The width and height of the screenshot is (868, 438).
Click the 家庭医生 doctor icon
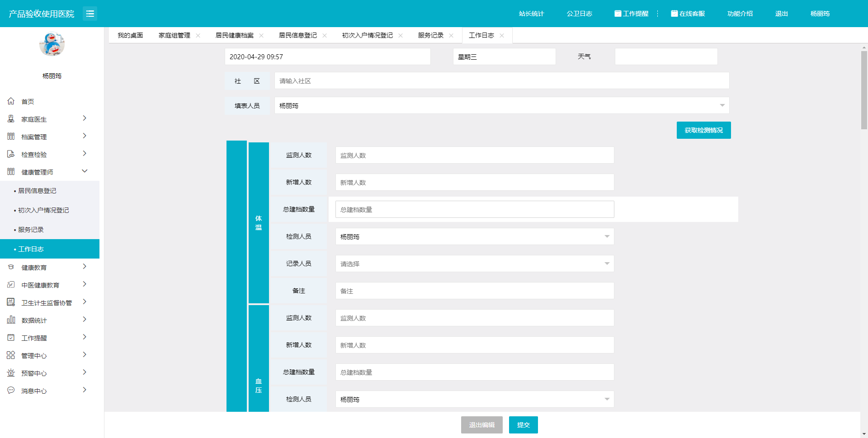(x=11, y=119)
